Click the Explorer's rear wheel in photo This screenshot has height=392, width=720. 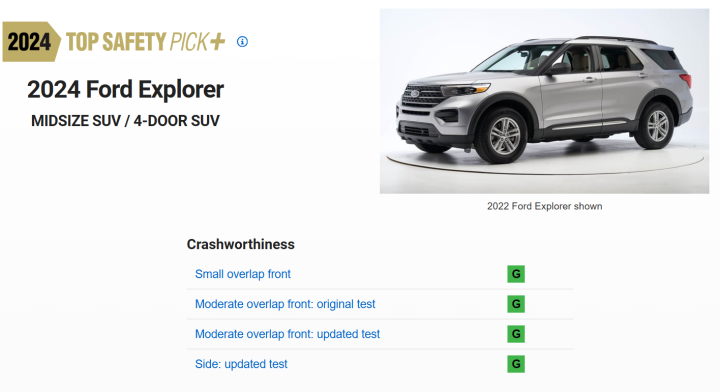point(657,126)
